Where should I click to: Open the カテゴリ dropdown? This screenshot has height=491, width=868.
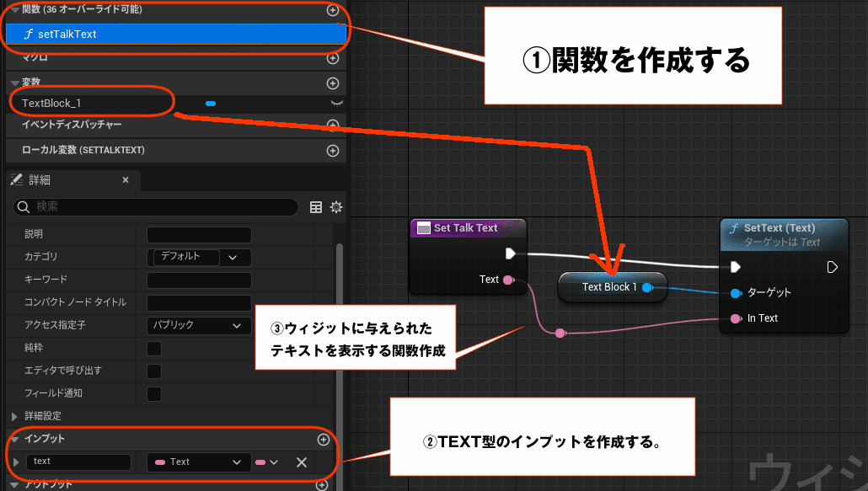pos(199,257)
